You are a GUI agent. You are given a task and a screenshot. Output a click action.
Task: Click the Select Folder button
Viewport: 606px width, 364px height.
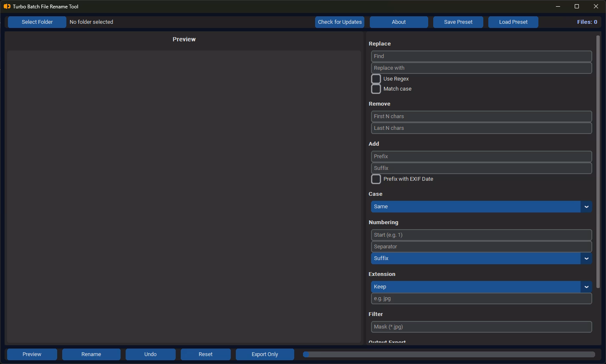pyautogui.click(x=37, y=22)
